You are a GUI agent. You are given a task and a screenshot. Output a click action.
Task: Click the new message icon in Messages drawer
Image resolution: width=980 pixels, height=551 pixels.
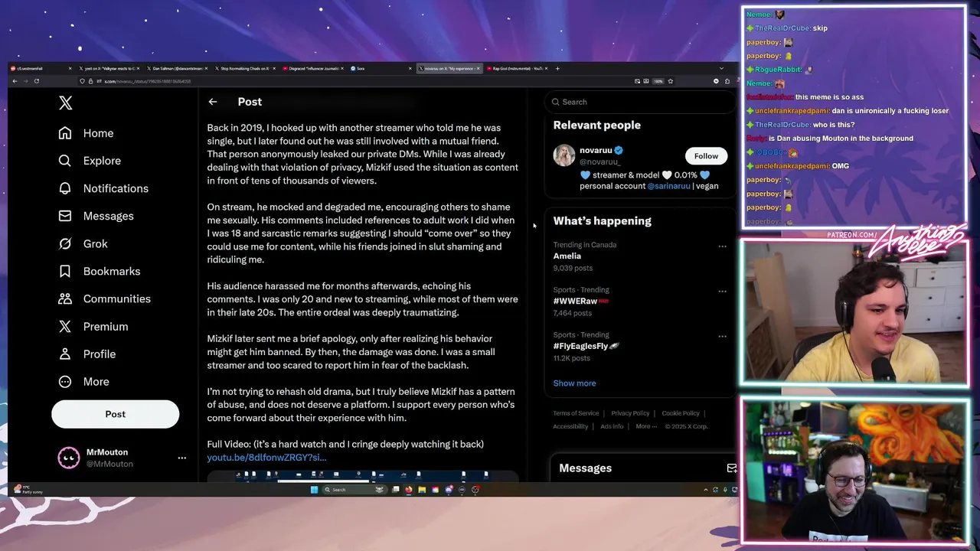(x=731, y=468)
